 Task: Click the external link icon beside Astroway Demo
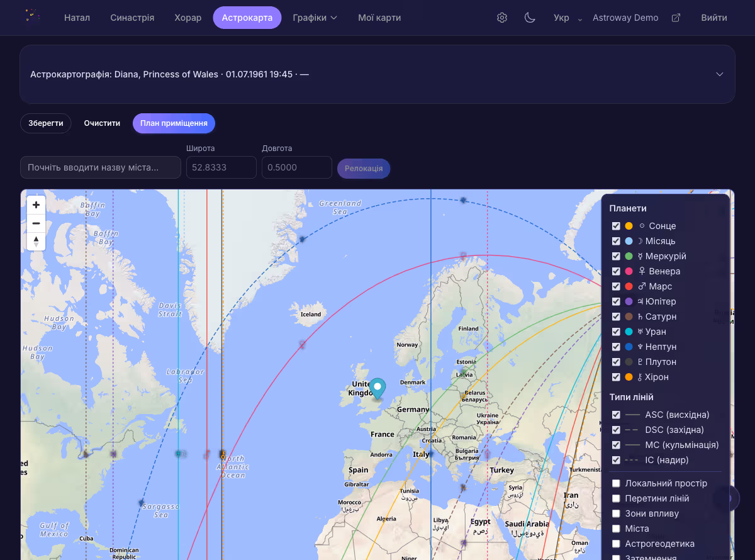(676, 18)
